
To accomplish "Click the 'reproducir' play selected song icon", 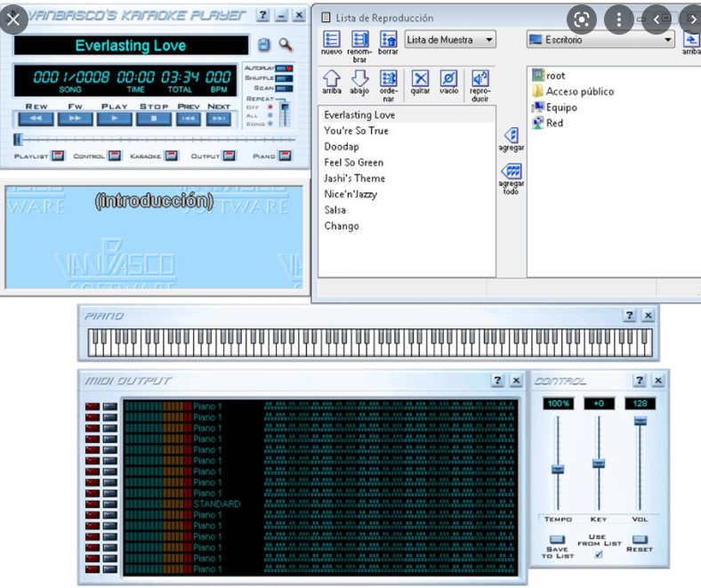I will tap(479, 78).
